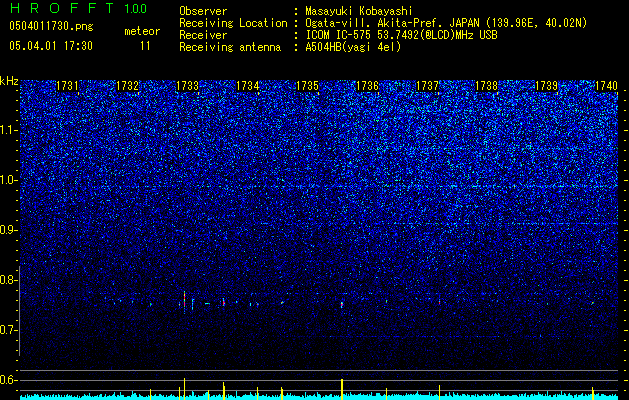Click the yellow power spike below 1735:30
Screen dimensions: 629x400
click(342, 389)
